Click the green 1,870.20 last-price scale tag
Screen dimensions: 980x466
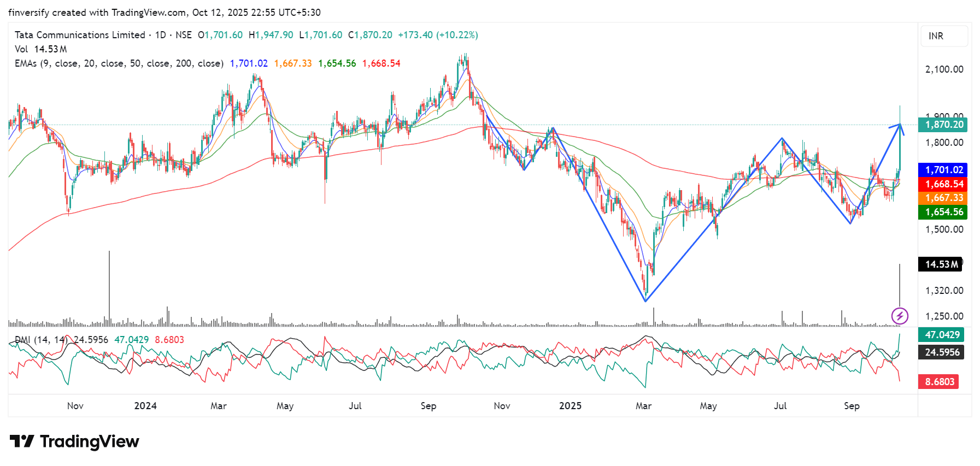(943, 125)
